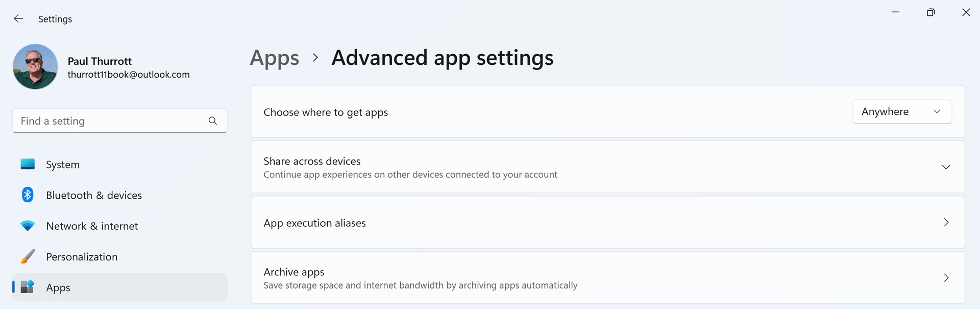
Task: Restore down the Settings window
Action: [930, 13]
